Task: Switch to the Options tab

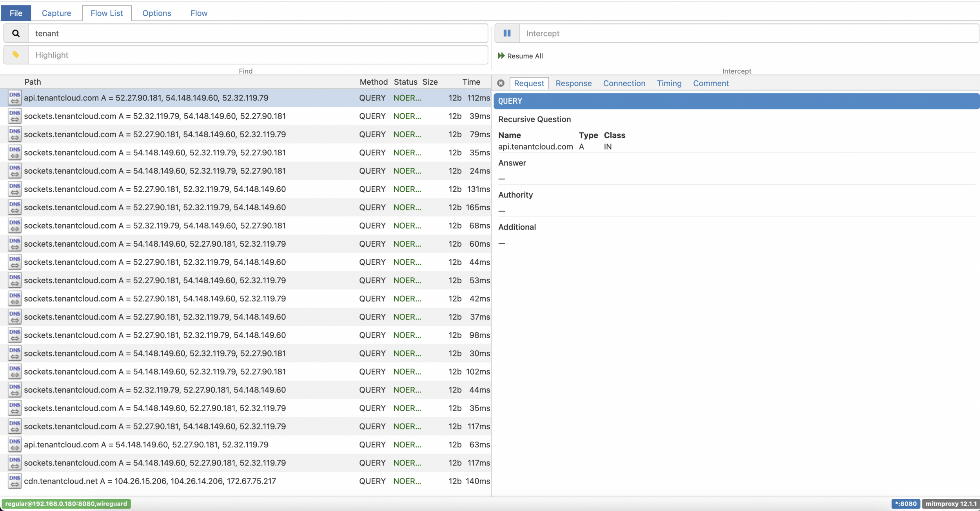Action: [x=156, y=13]
